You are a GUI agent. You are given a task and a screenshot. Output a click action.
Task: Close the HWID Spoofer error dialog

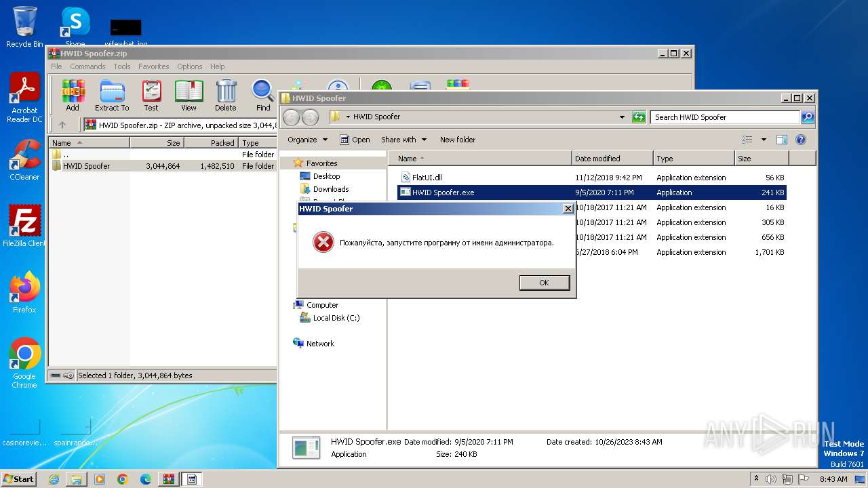(568, 209)
